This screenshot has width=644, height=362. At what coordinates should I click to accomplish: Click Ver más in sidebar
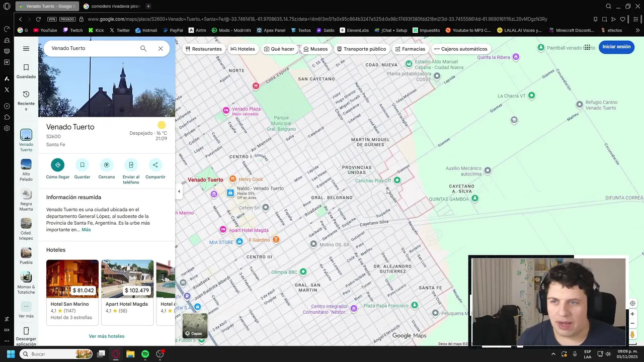(26, 310)
